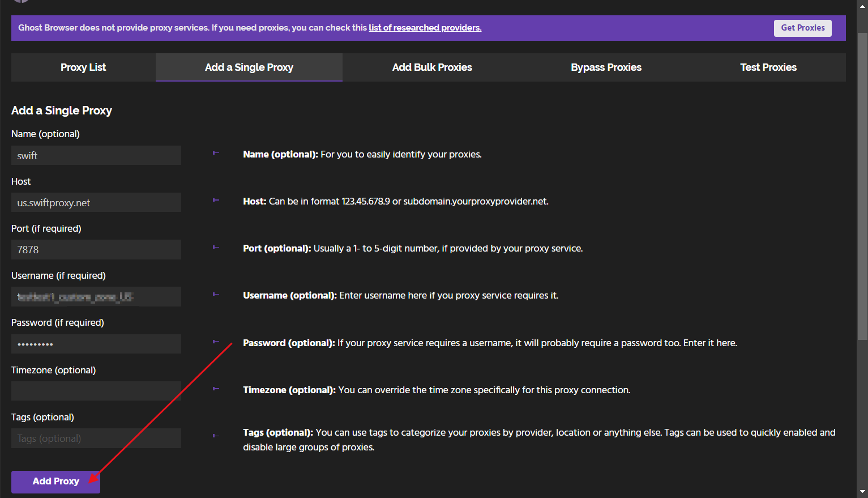Go to the Add Bulk Proxies tab
Screen dimensions: 868x498
pyautogui.click(x=432, y=67)
